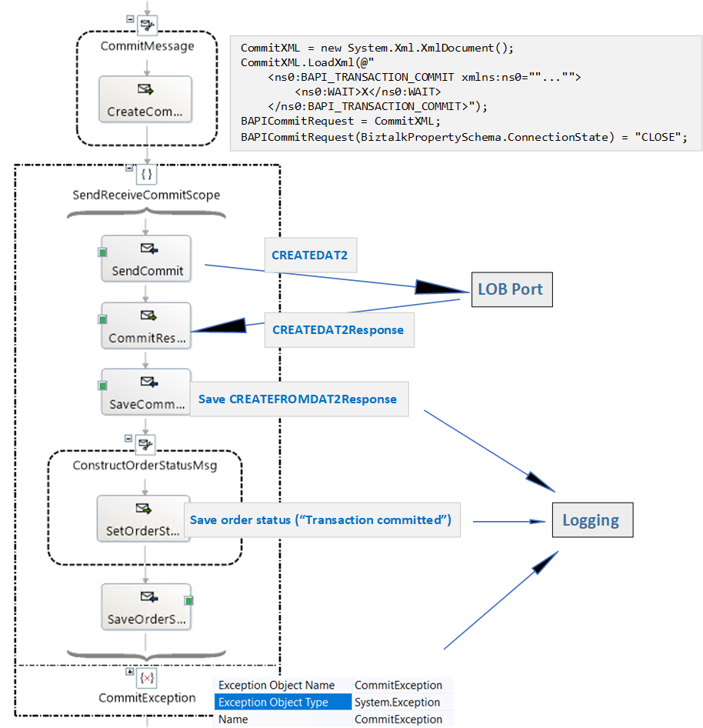
Task: Click the SaveComm... green port connector
Action: (102, 386)
